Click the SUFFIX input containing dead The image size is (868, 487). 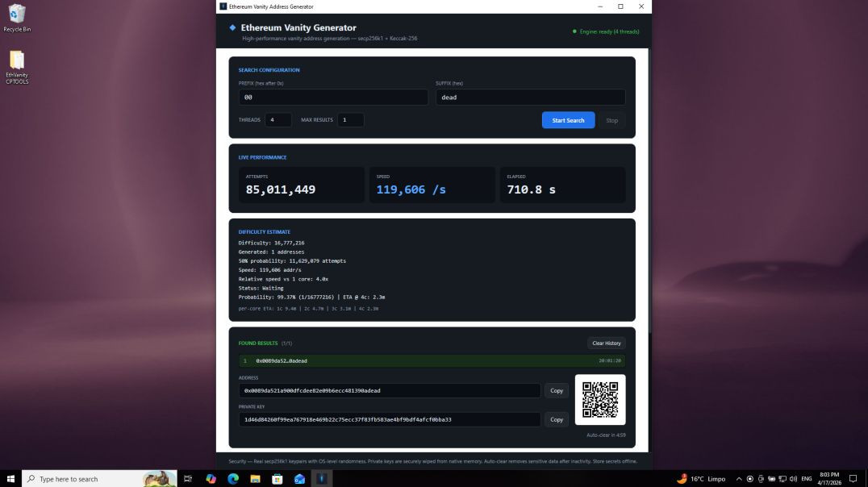pyautogui.click(x=530, y=97)
